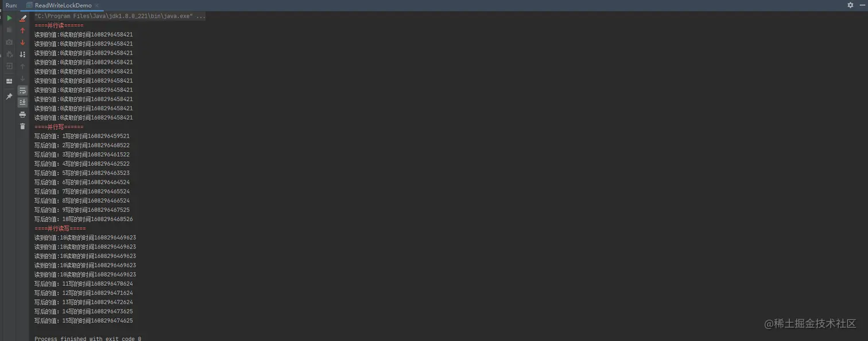
Task: Click the red pencil icon atop console toolbar
Action: pos(22,18)
